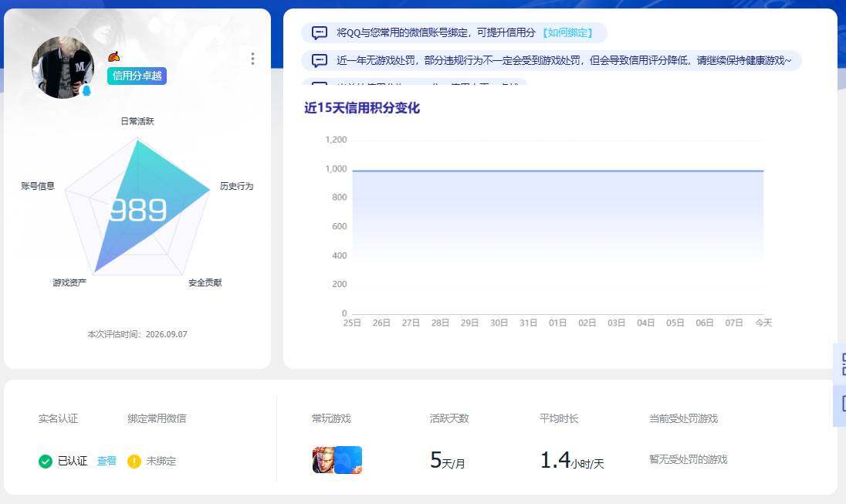Click the 安全贡献 radar label
846x504 pixels.
coord(205,282)
